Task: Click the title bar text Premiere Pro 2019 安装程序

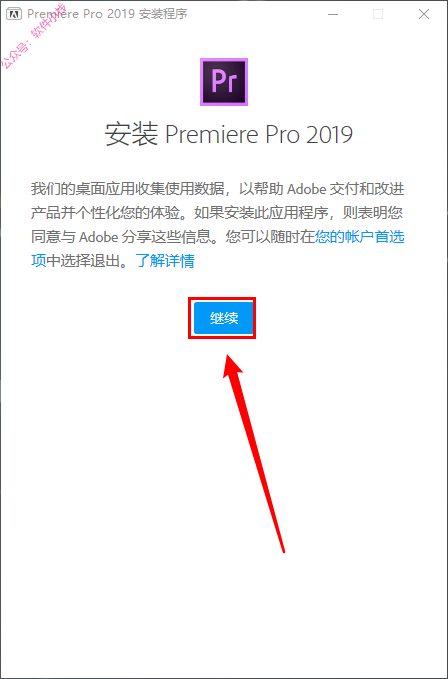Action: [x=107, y=14]
